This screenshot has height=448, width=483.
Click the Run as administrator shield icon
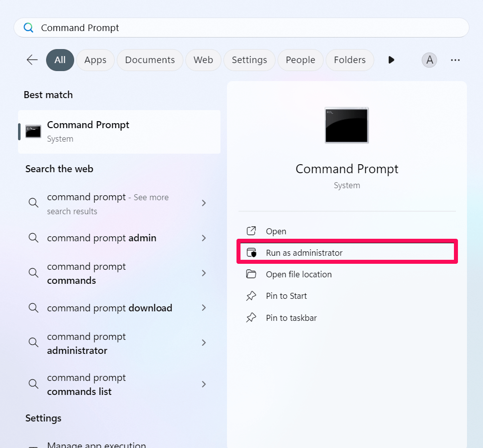(252, 253)
